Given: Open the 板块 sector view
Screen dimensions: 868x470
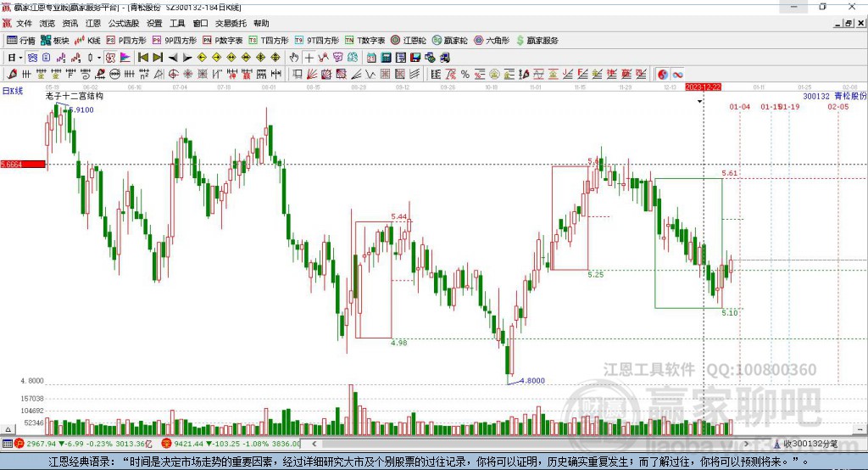Looking at the screenshot, I should coord(55,41).
